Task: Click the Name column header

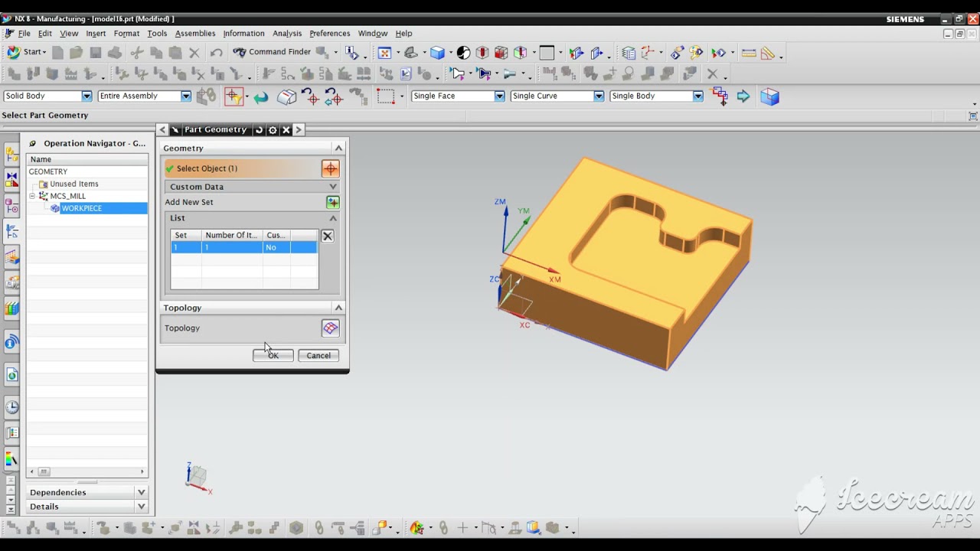Action: (x=87, y=159)
